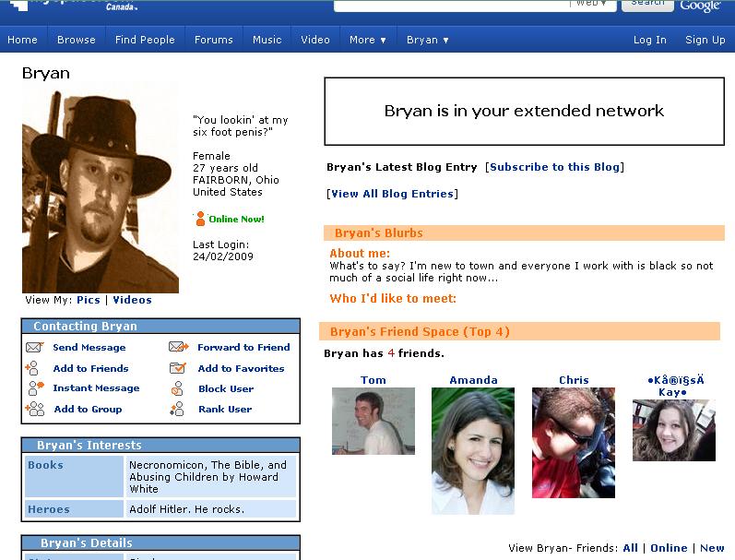The height and width of the screenshot is (560, 735).
Task: Expand the Bryan dropdown menu
Action: point(428,40)
